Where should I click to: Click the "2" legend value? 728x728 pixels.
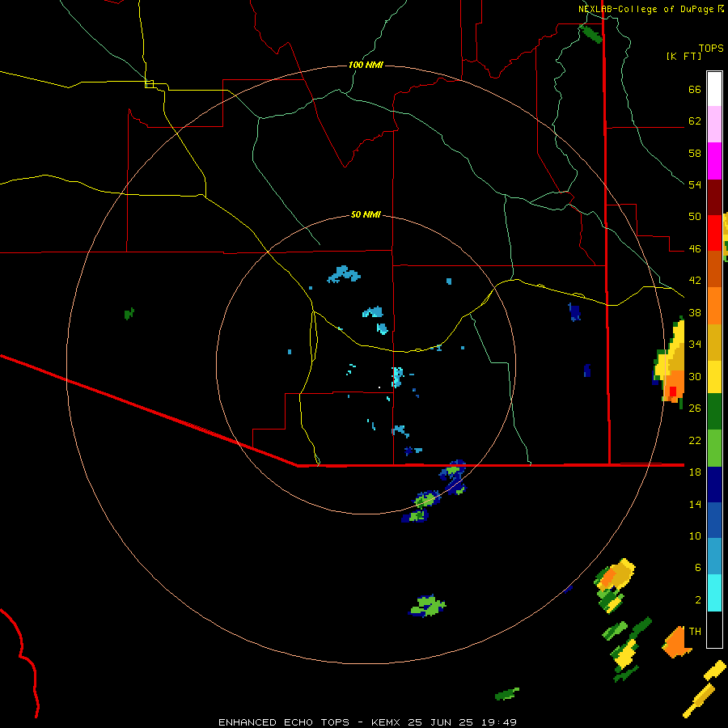pyautogui.click(x=697, y=600)
